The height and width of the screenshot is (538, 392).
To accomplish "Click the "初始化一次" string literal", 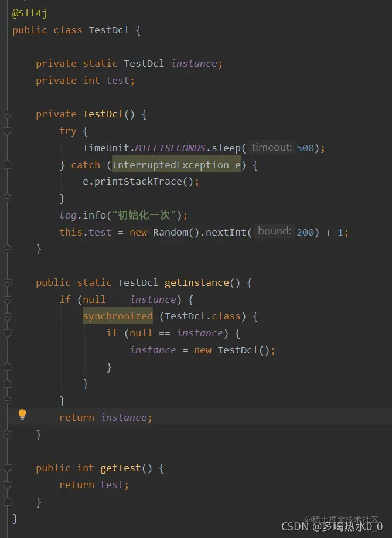I will [144, 215].
